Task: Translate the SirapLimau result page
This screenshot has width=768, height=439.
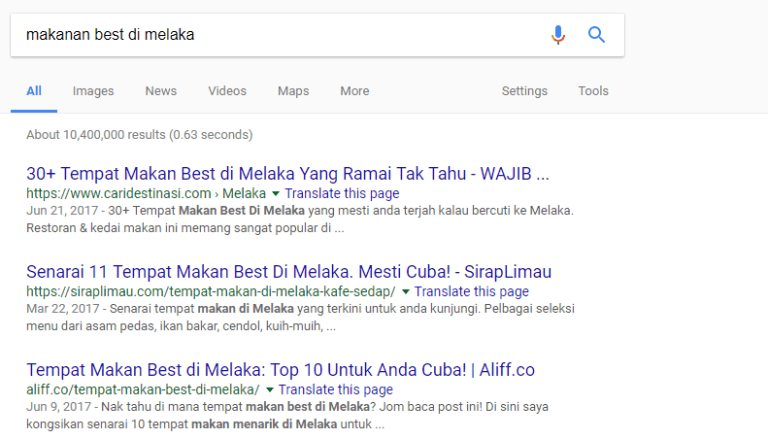Action: tap(471, 291)
